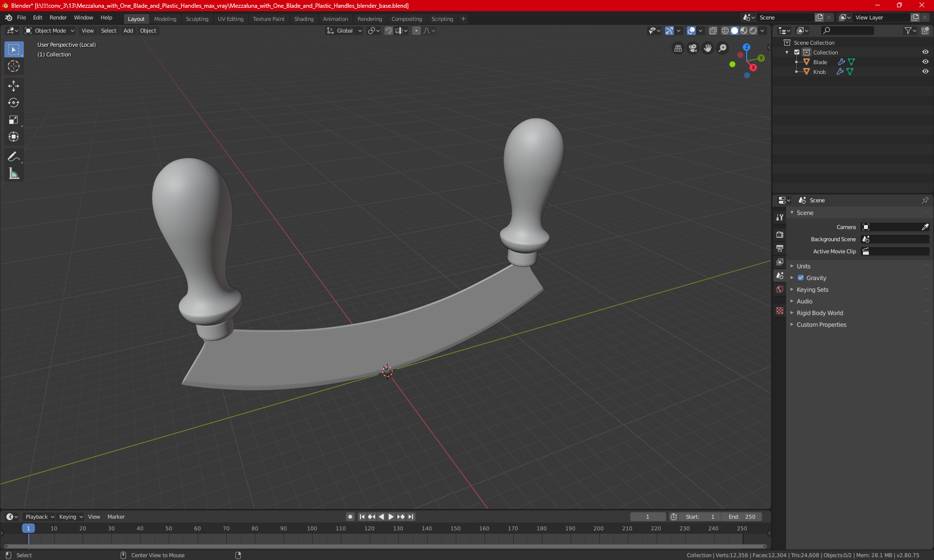Switch to the Sculpting workspace tab
The image size is (934, 560).
tap(197, 19)
